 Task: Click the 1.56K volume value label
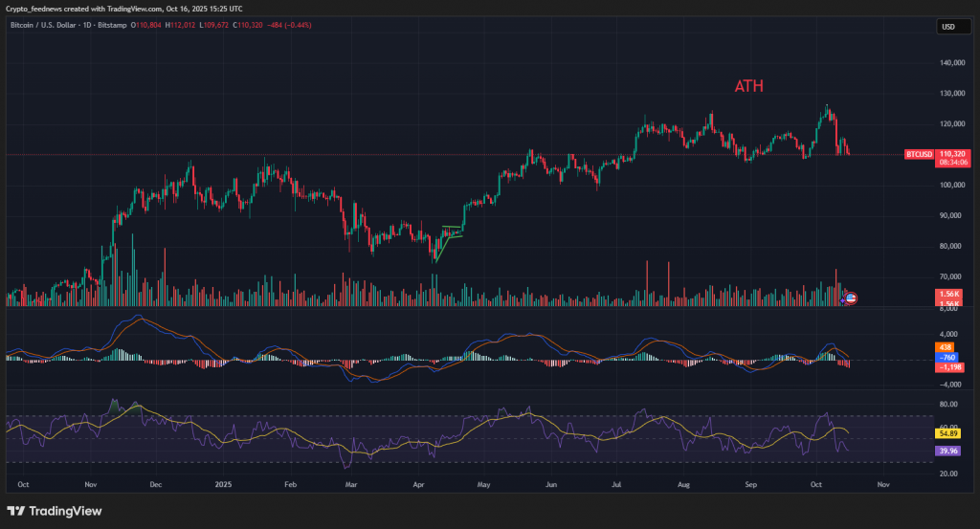coord(948,294)
